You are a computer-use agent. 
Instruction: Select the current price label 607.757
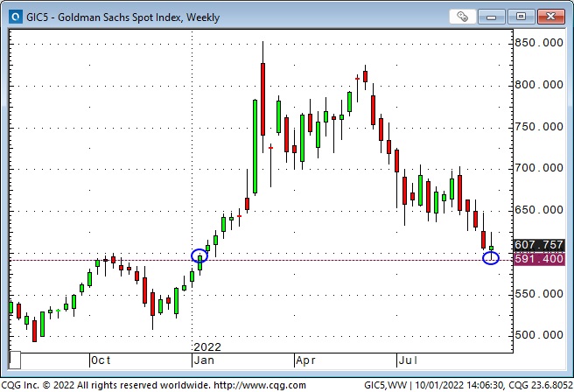click(x=539, y=244)
